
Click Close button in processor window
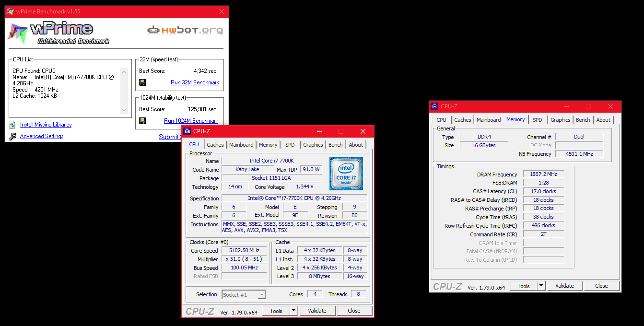(354, 311)
